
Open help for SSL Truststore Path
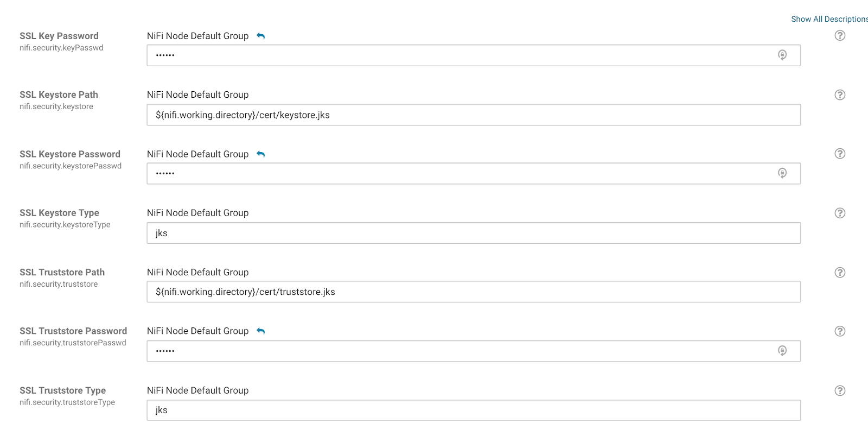[840, 273]
